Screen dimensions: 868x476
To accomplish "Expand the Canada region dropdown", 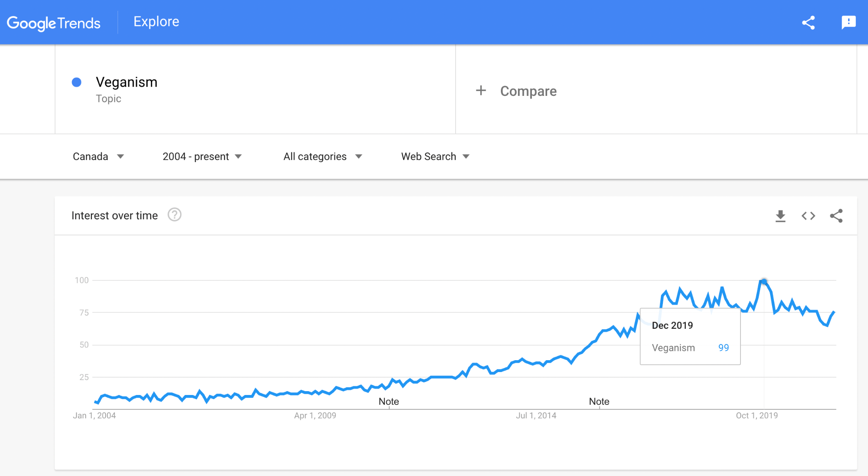I will click(98, 157).
